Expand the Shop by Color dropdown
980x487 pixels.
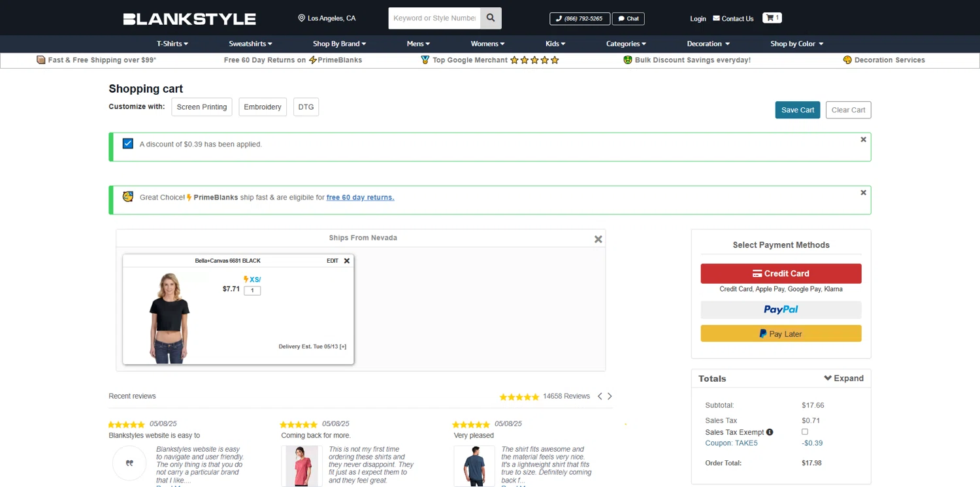coord(797,44)
